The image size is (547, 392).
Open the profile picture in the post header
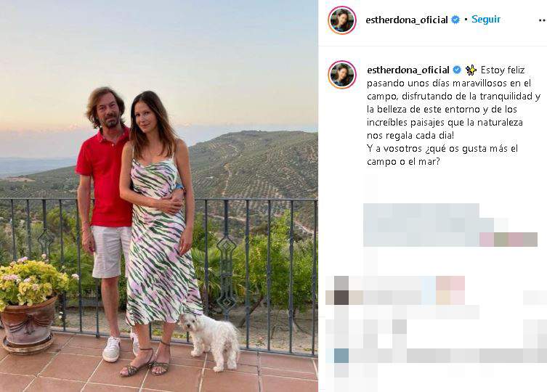click(342, 20)
